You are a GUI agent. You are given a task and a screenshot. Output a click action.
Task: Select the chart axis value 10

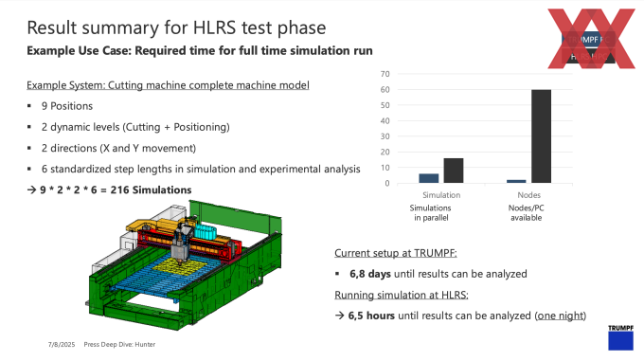coord(385,168)
